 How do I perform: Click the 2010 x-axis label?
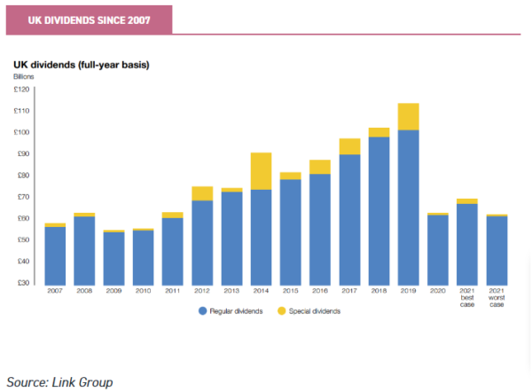143,291
